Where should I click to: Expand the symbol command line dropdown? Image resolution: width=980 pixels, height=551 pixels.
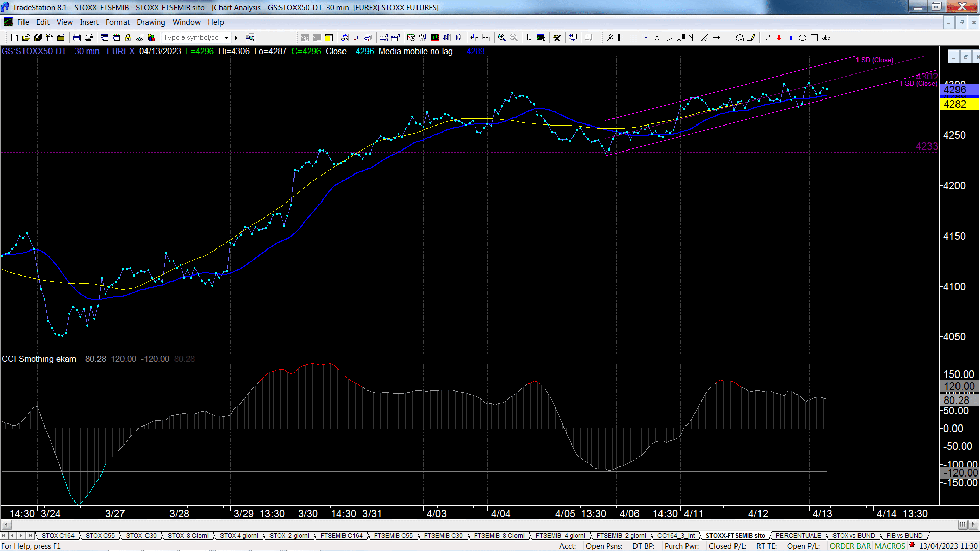(226, 37)
